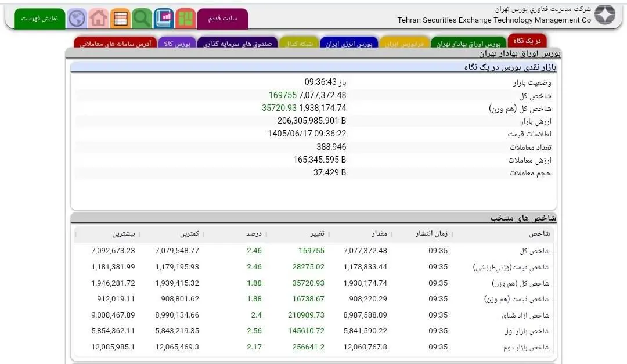
Task: Click the change value 210909.73
Action: 307,315
